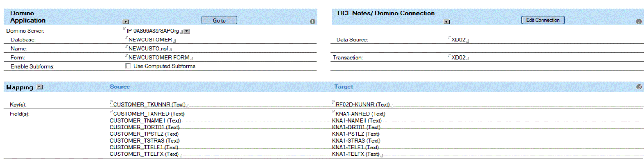Expand the Mapping section dropdown

[40, 87]
